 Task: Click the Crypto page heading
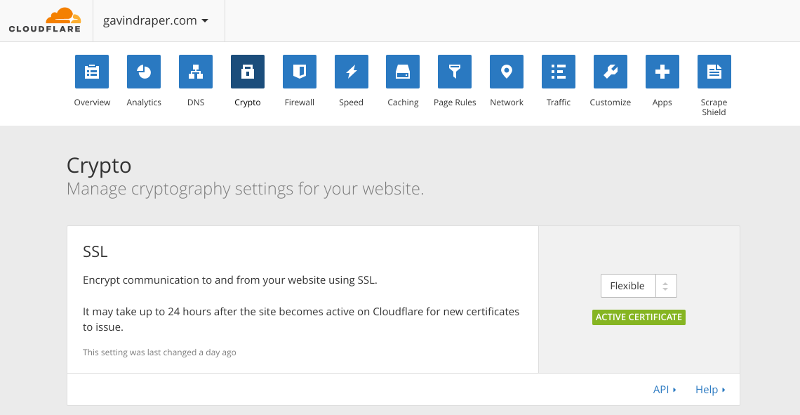pyautogui.click(x=99, y=165)
